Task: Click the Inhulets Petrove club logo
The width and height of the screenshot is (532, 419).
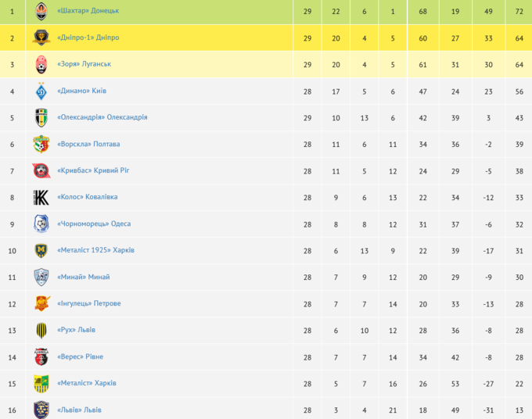Action: click(41, 304)
